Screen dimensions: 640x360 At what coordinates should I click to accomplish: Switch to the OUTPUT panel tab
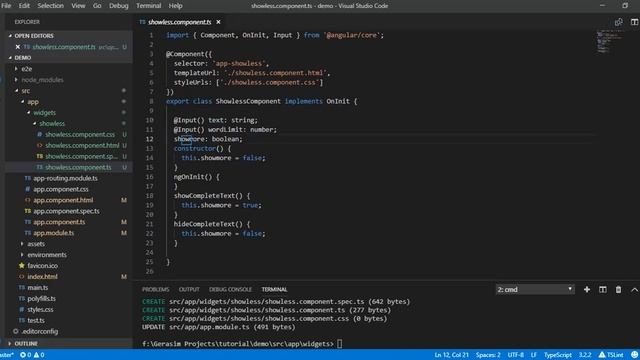189,289
